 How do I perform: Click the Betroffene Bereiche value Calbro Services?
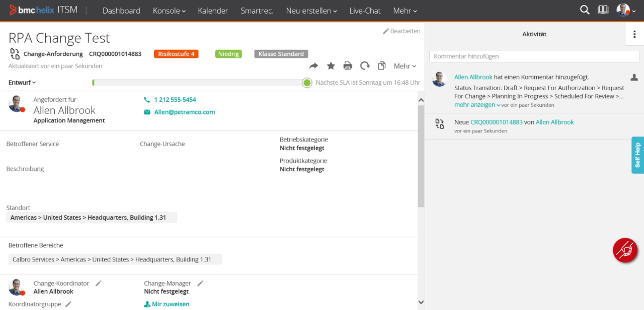(x=115, y=260)
